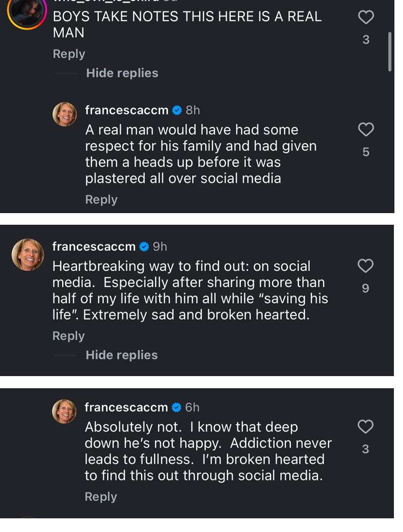Reply to the "Absolutely not" comment
Screen dimensions: 403x532
(101, 497)
